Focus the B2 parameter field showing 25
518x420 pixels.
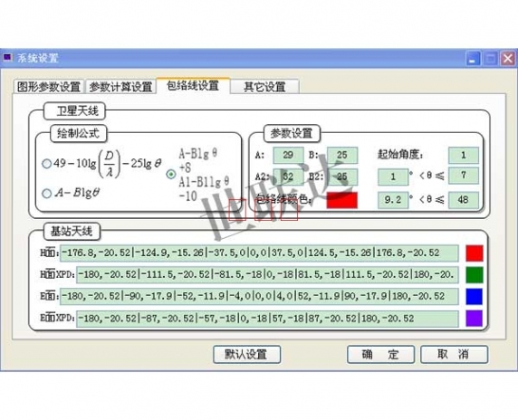(x=342, y=177)
